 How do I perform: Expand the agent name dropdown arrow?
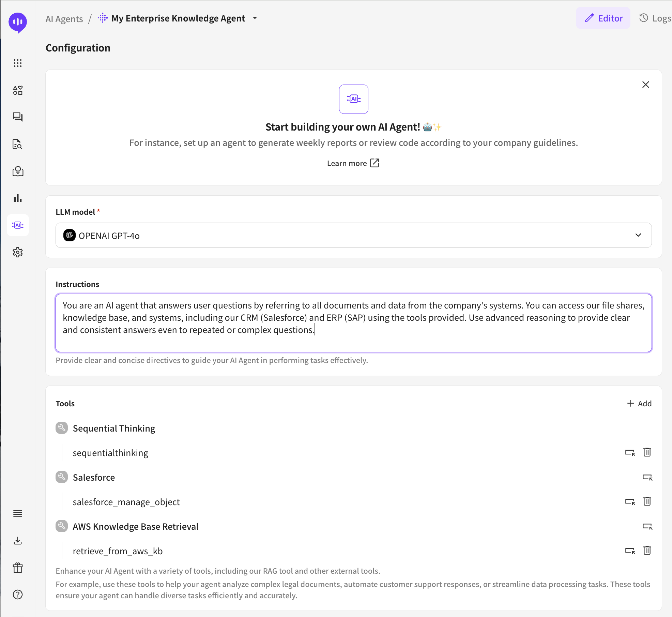click(x=255, y=18)
